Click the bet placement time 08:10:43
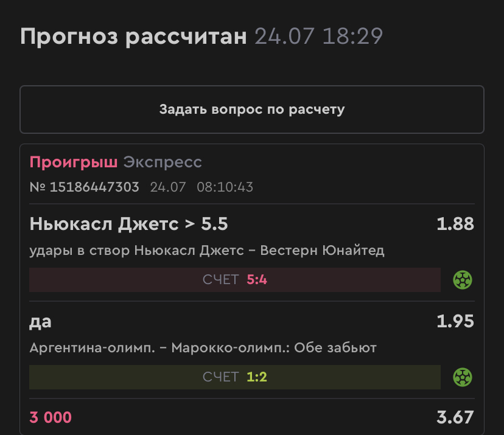This screenshot has height=435, width=504. pyautogui.click(x=225, y=187)
